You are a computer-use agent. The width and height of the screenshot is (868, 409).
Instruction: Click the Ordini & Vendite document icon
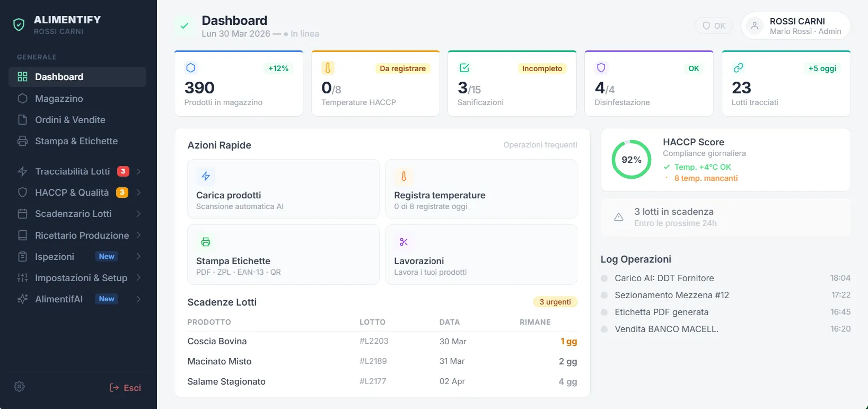pos(22,120)
